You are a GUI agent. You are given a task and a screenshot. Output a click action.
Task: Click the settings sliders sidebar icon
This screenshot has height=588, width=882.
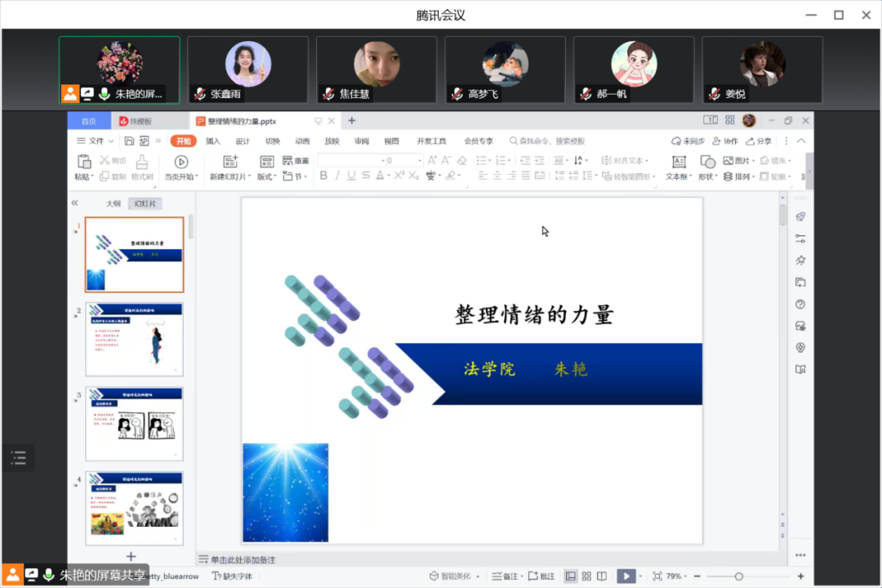point(800,238)
